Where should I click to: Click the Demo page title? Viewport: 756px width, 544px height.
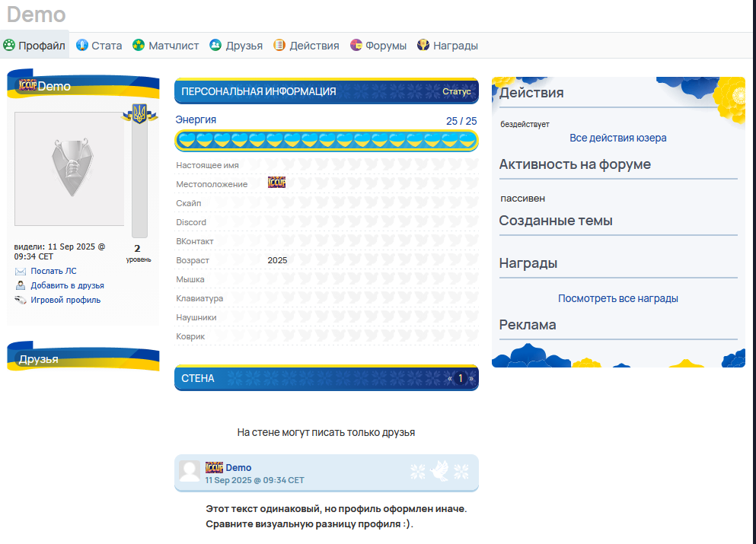coord(36,14)
